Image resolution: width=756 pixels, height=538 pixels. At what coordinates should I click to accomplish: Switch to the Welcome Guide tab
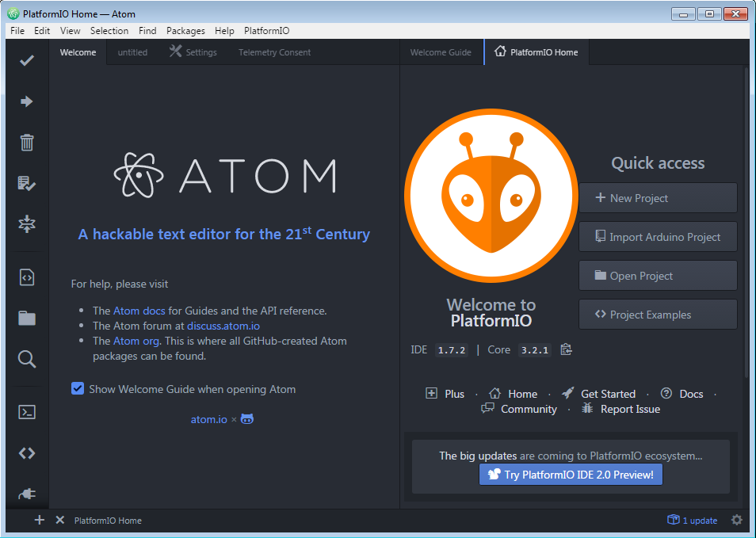pyautogui.click(x=441, y=52)
